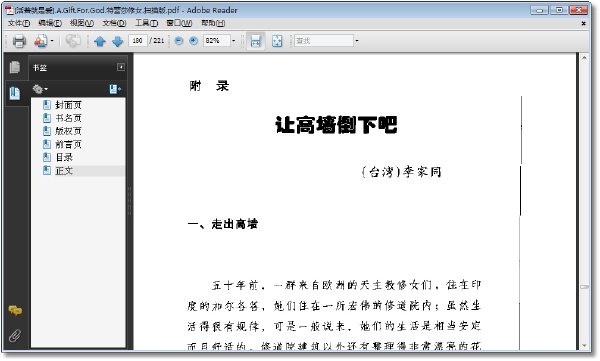Open the 文档(D) menu
The image size is (600, 361).
(x=114, y=23)
